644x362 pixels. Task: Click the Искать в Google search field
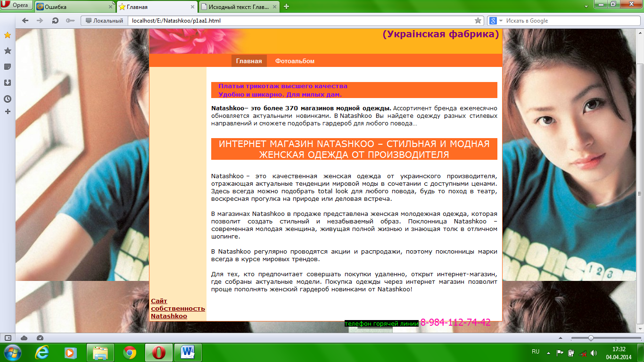[570, 21]
